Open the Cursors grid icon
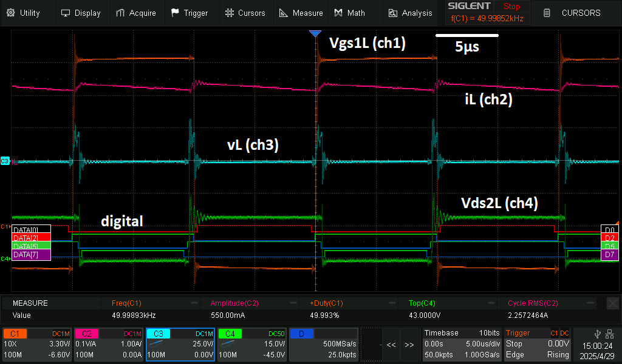 [x=229, y=13]
